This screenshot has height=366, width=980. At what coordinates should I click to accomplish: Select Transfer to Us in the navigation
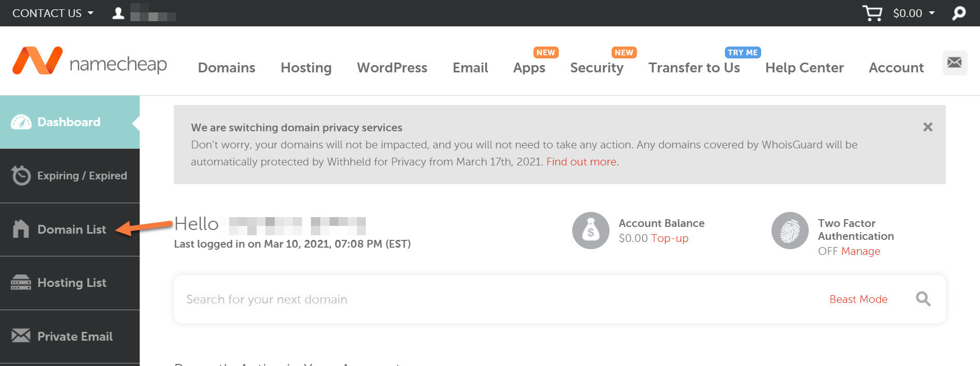coord(694,68)
